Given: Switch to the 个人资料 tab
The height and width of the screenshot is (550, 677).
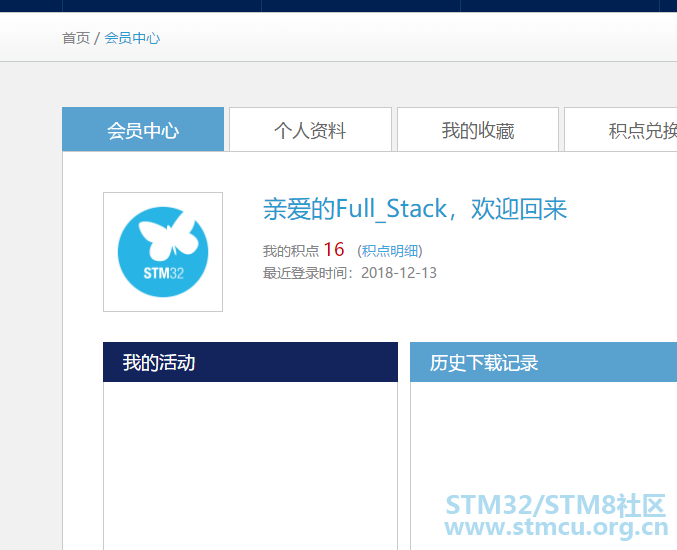Looking at the screenshot, I should pyautogui.click(x=310, y=130).
